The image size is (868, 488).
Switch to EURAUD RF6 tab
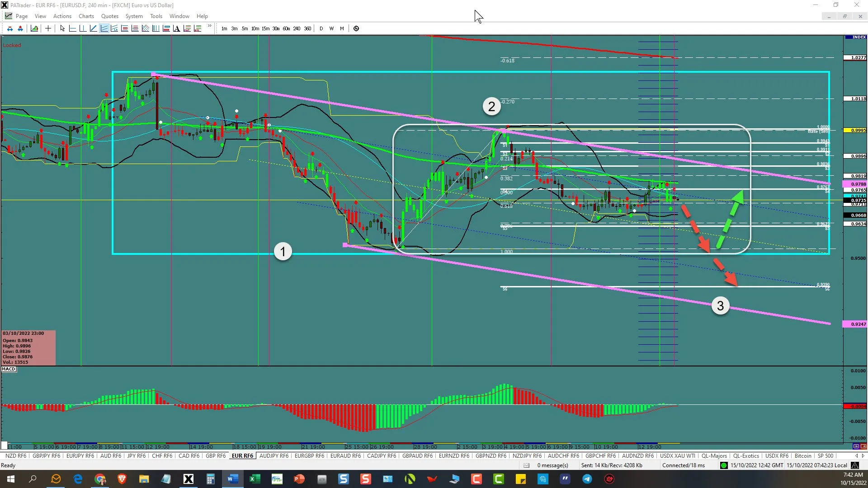coord(345,455)
